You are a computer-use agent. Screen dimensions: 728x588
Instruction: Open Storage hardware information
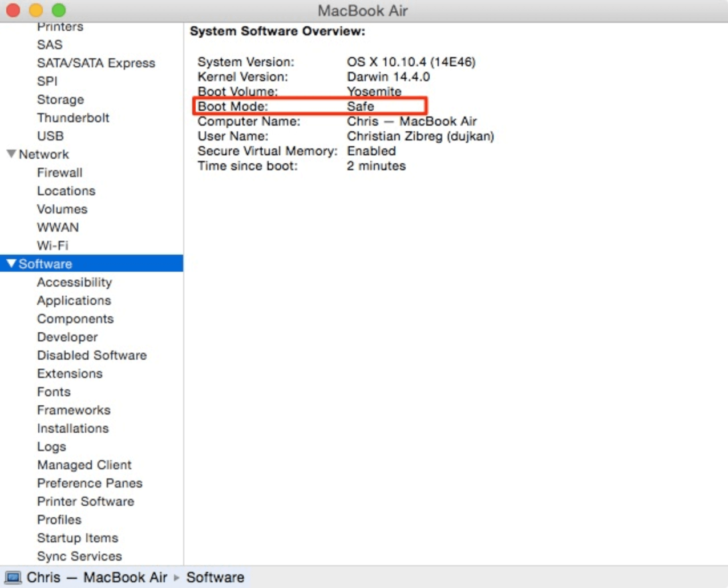tap(60, 99)
